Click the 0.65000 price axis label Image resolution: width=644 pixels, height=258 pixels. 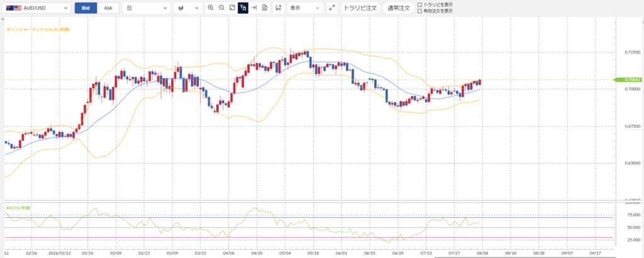(632, 163)
